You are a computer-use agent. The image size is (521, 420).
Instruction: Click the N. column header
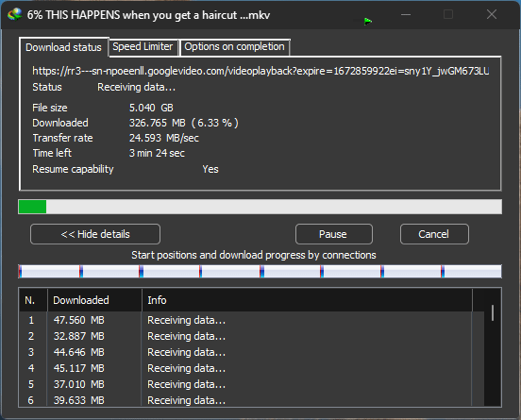(x=33, y=300)
